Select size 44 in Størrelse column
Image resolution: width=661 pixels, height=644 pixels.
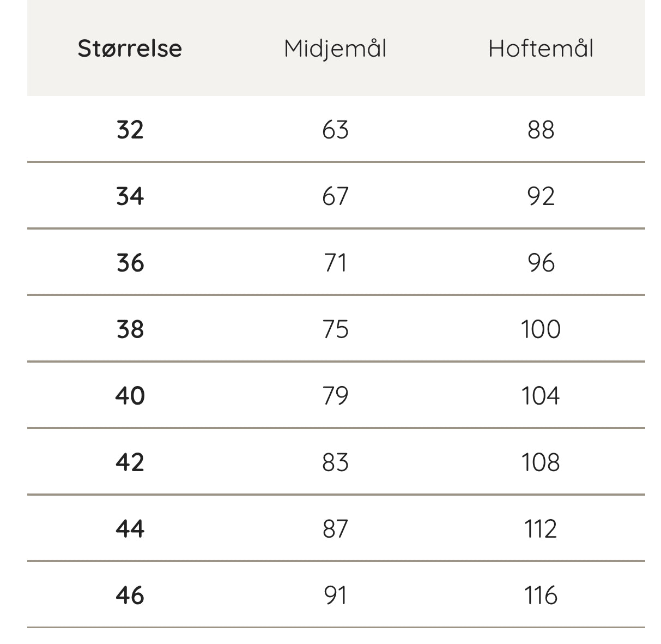(130, 529)
